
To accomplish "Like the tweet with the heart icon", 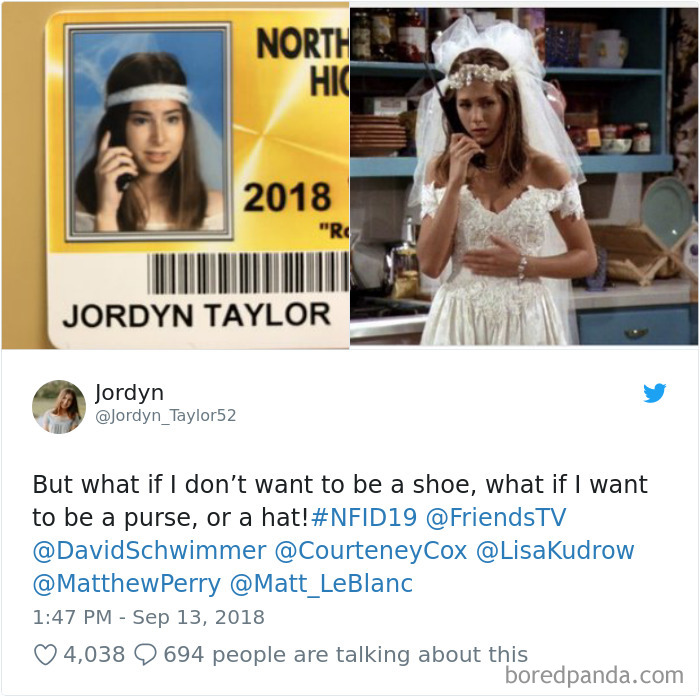I will (x=46, y=655).
